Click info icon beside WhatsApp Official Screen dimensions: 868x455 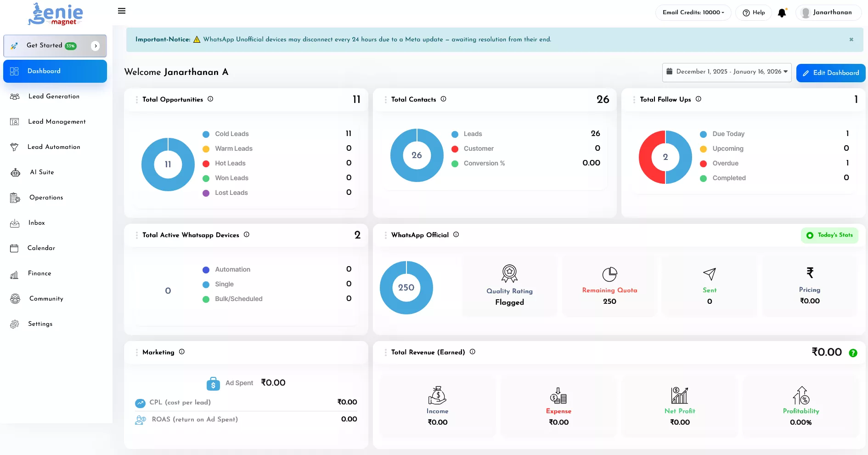click(x=456, y=234)
